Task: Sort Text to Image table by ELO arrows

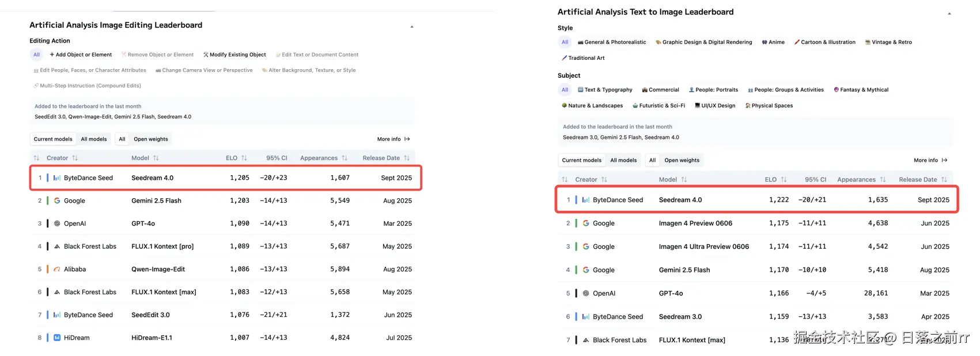Action: (784, 180)
